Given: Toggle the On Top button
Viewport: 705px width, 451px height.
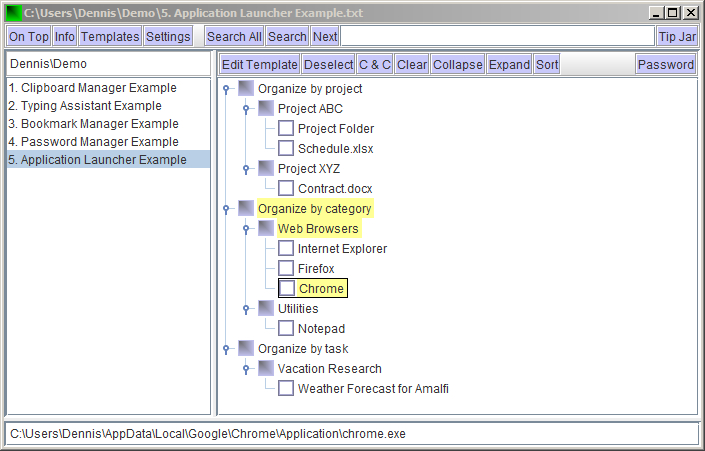Looking at the screenshot, I should (29, 36).
